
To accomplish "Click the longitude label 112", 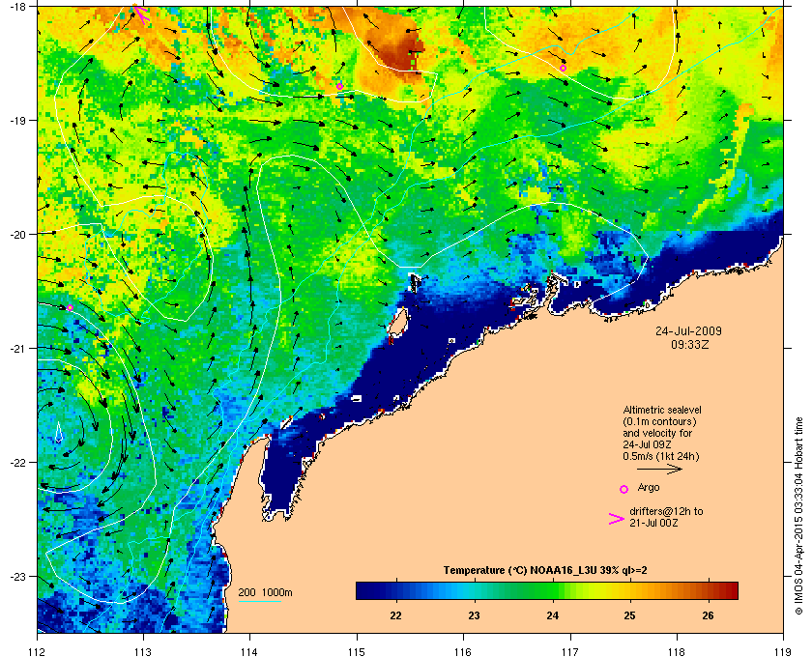I will (x=38, y=651).
